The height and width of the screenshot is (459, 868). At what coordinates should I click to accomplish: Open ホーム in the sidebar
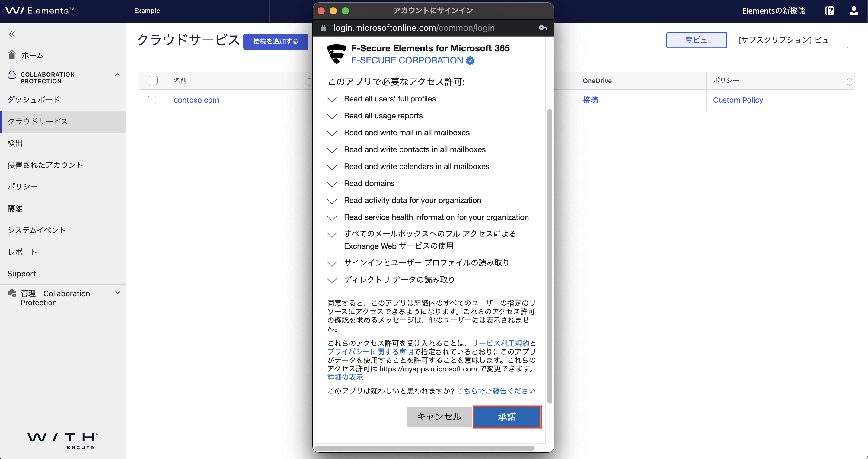click(32, 55)
